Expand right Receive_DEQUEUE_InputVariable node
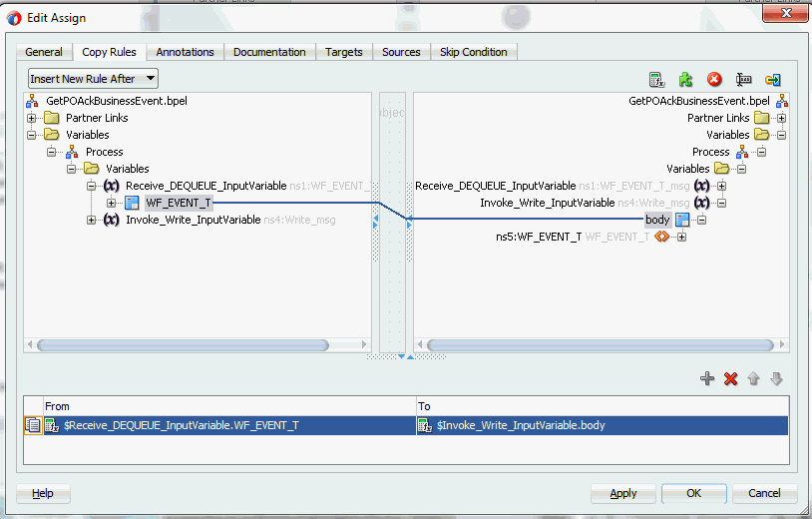Viewport: 812px width, 519px height. [721, 186]
